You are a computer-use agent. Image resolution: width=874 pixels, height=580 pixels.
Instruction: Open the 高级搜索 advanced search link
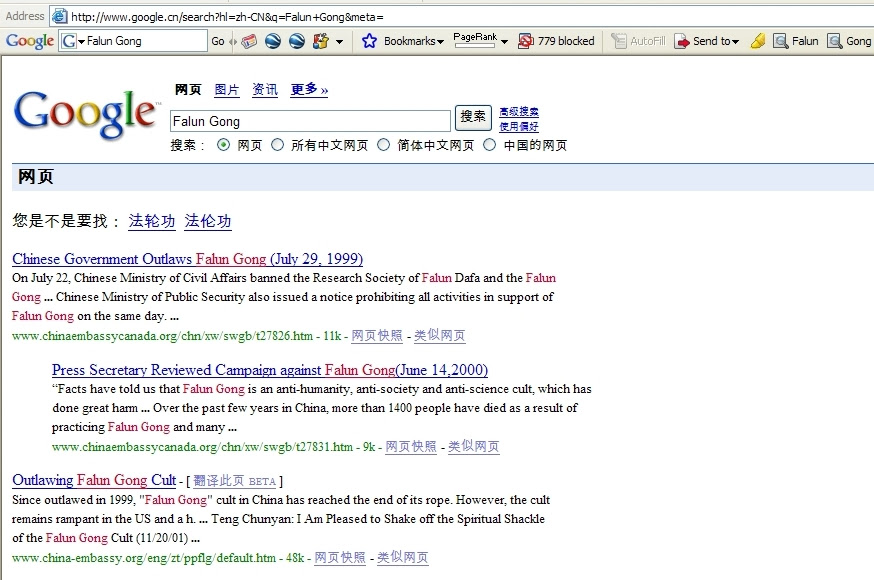tap(519, 111)
